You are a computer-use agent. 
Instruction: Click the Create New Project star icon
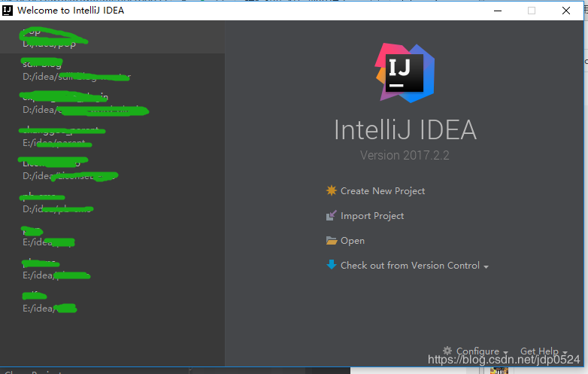332,190
